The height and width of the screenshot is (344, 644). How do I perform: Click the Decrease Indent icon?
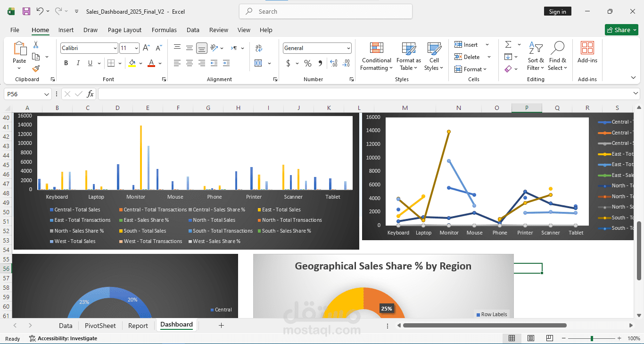pyautogui.click(x=214, y=63)
